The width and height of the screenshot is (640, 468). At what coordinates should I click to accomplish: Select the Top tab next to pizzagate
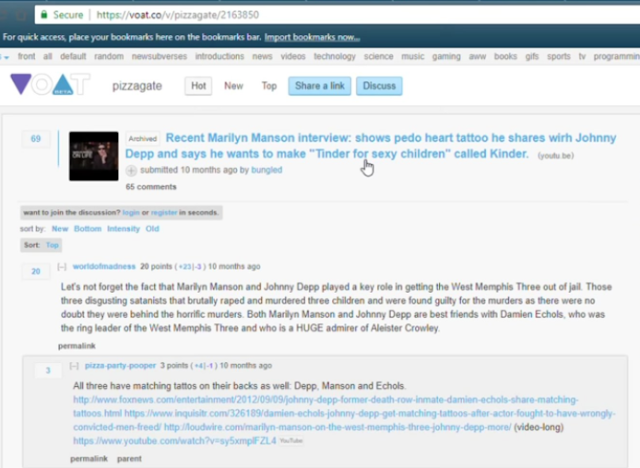[x=269, y=86]
